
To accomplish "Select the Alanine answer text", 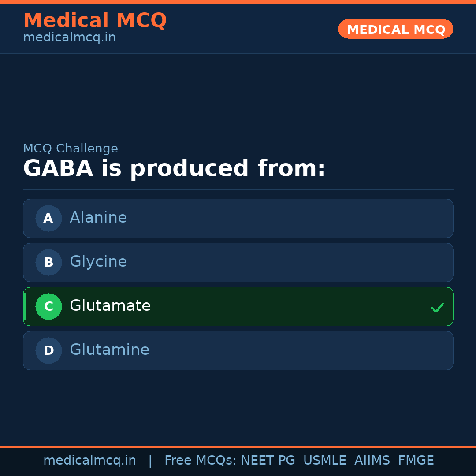I will click(98, 218).
